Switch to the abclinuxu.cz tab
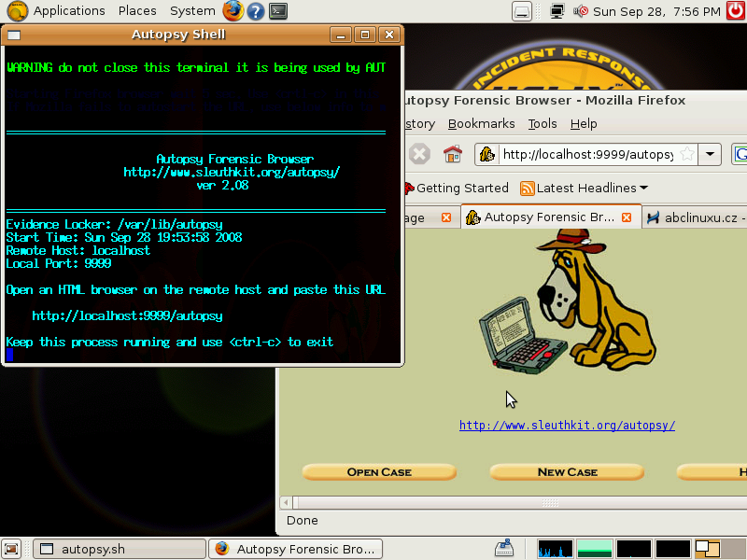 tap(696, 217)
